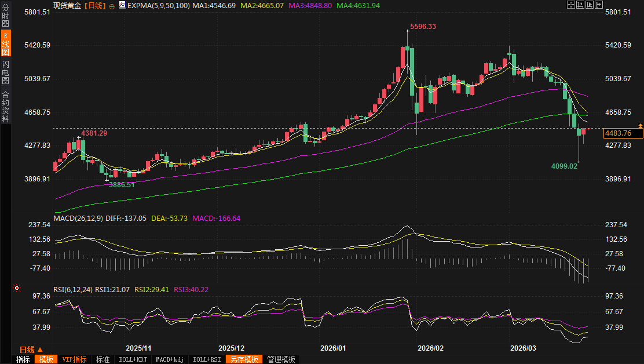This screenshot has height=364, width=644.
Task: Select the 指标 bottom tab
Action: click(x=23, y=359)
